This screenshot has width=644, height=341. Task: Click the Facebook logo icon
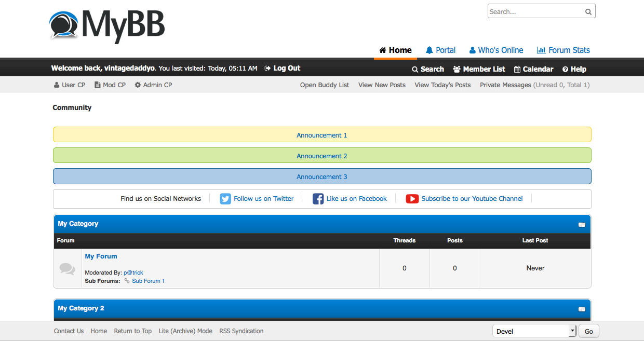click(318, 199)
